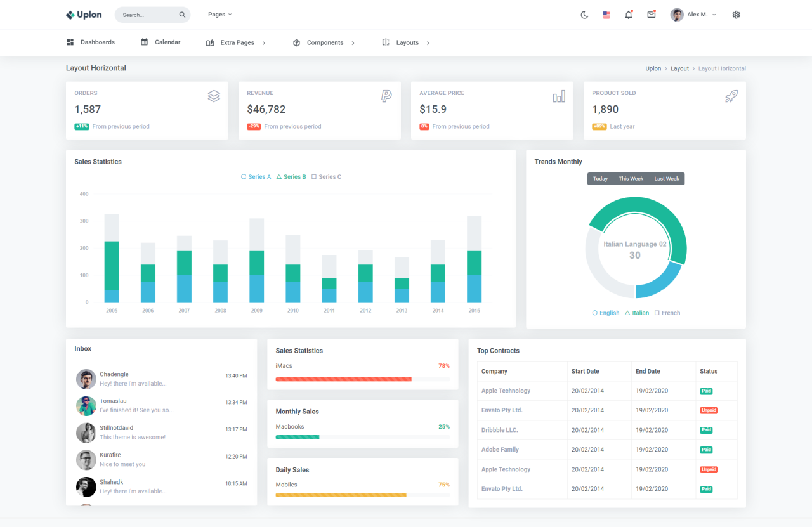This screenshot has height=527, width=812.
Task: Click Envato Pty Ltd. Unpaid badge
Action: [709, 410]
